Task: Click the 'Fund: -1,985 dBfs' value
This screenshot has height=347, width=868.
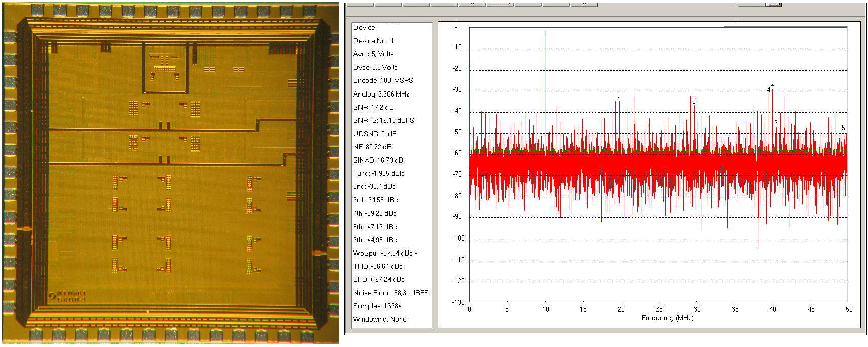Action: (379, 173)
